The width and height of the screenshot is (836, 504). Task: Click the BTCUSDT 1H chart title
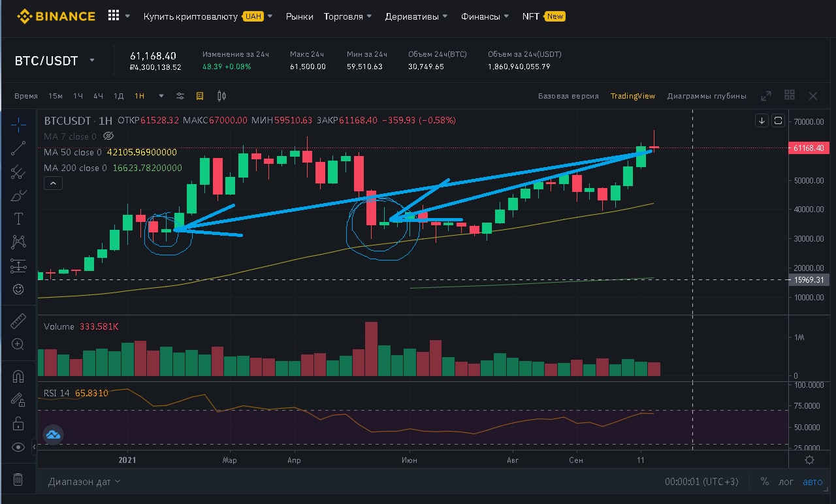point(78,120)
